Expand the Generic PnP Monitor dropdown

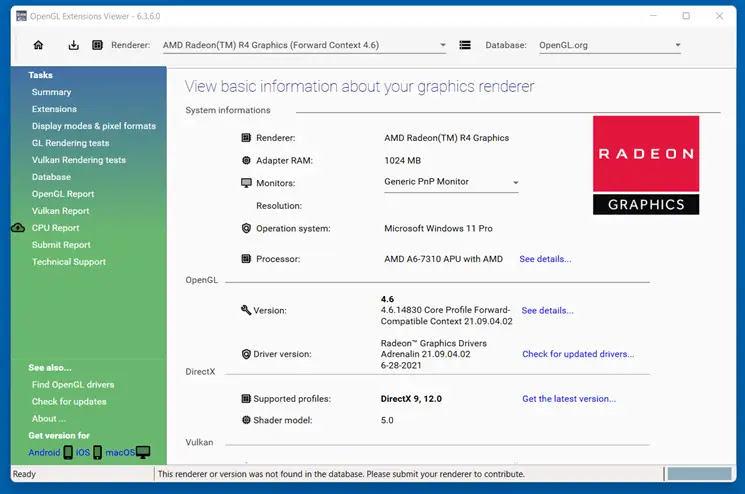451,182
